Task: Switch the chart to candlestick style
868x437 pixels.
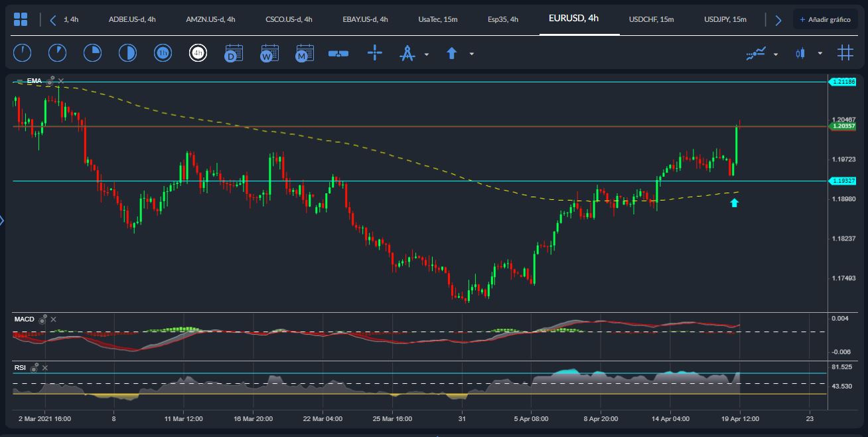Action: click(800, 52)
